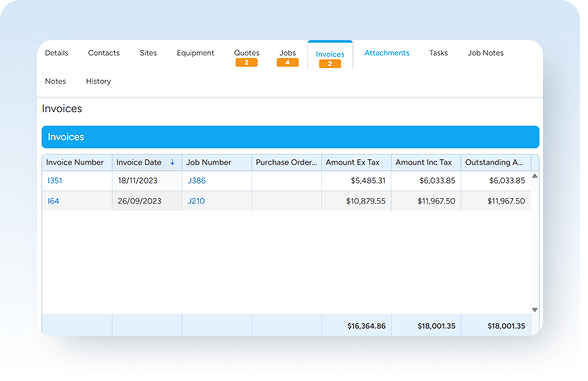
Task: Click the Quotes count badge 2
Action: pos(246,63)
